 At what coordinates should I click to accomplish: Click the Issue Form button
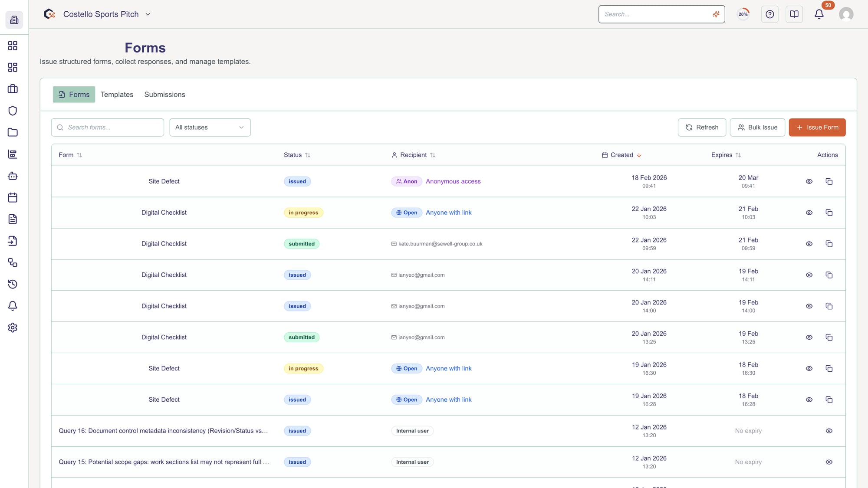tap(817, 127)
